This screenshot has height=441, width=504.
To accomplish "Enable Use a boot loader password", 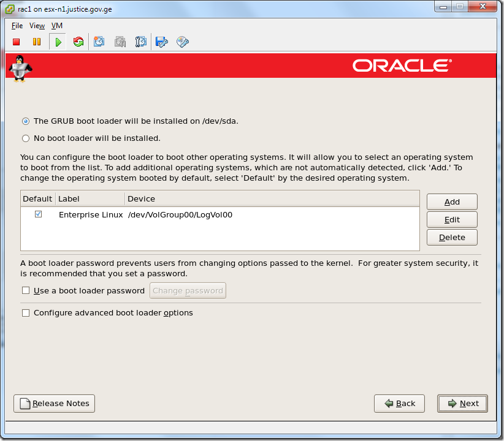I will 26,290.
